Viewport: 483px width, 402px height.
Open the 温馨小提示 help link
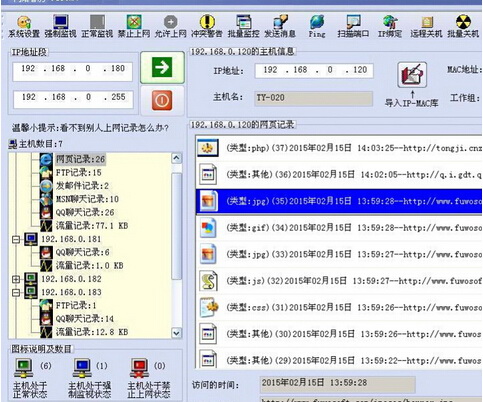tap(90, 128)
